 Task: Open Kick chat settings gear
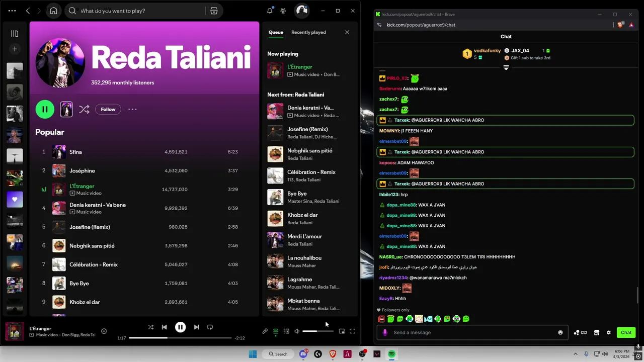609,332
